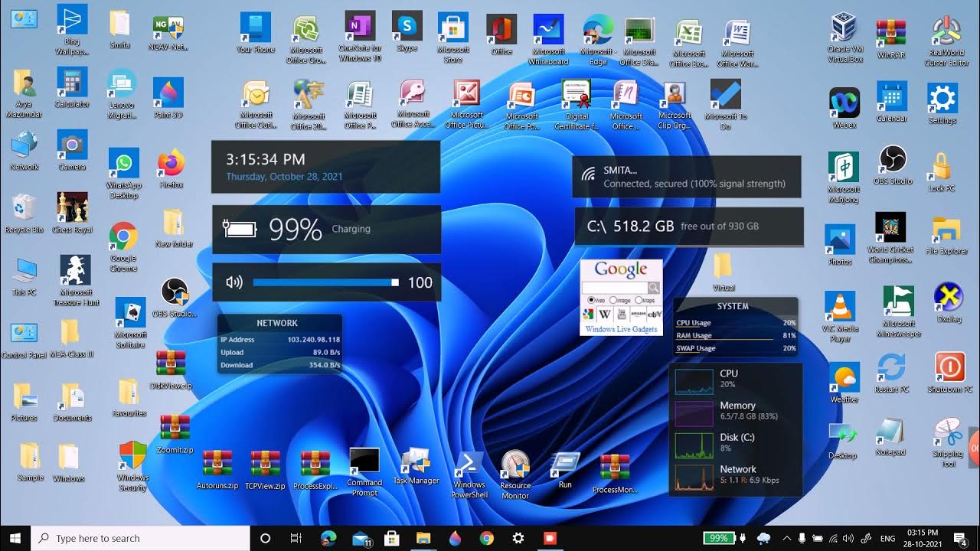Screen dimensions: 980x551
Task: Open Microsoft Minesweeper shortcut
Action: [x=899, y=312]
